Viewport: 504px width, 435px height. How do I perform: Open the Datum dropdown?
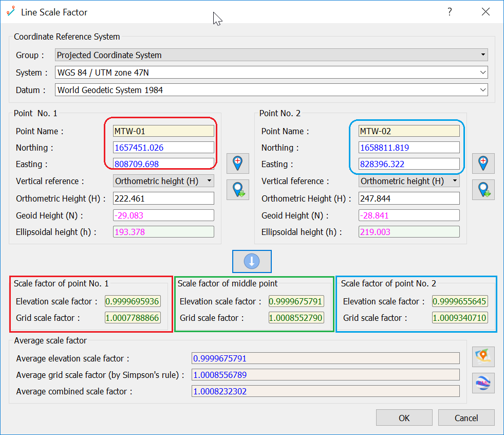271,90
